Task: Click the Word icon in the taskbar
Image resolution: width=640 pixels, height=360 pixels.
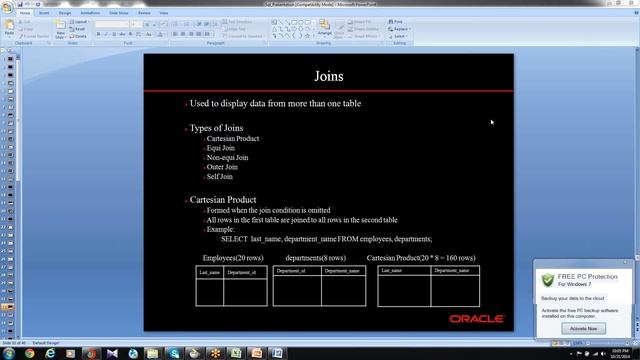Action: (277, 353)
